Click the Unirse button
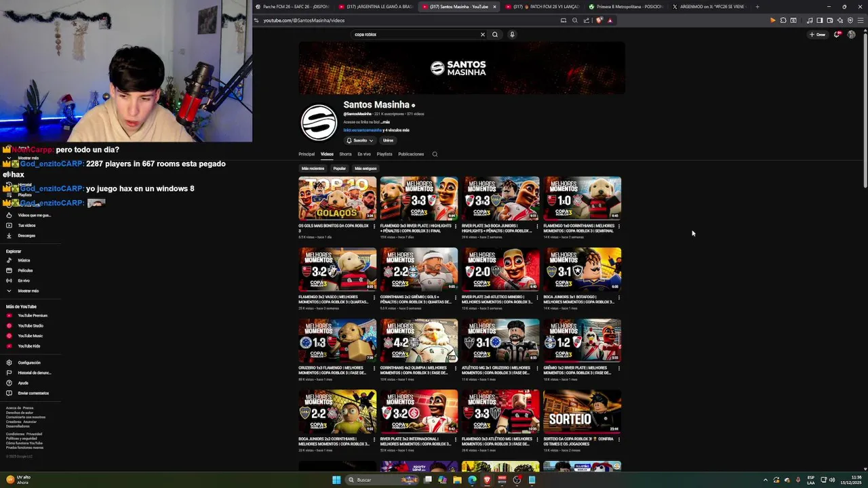The height and width of the screenshot is (488, 868). click(388, 140)
